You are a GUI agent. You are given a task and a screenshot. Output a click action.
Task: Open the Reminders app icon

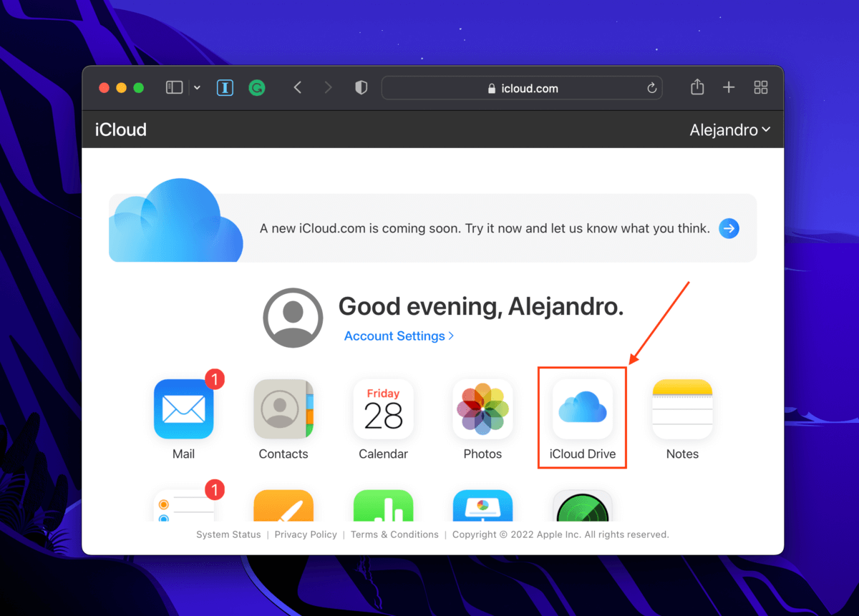coord(183,505)
